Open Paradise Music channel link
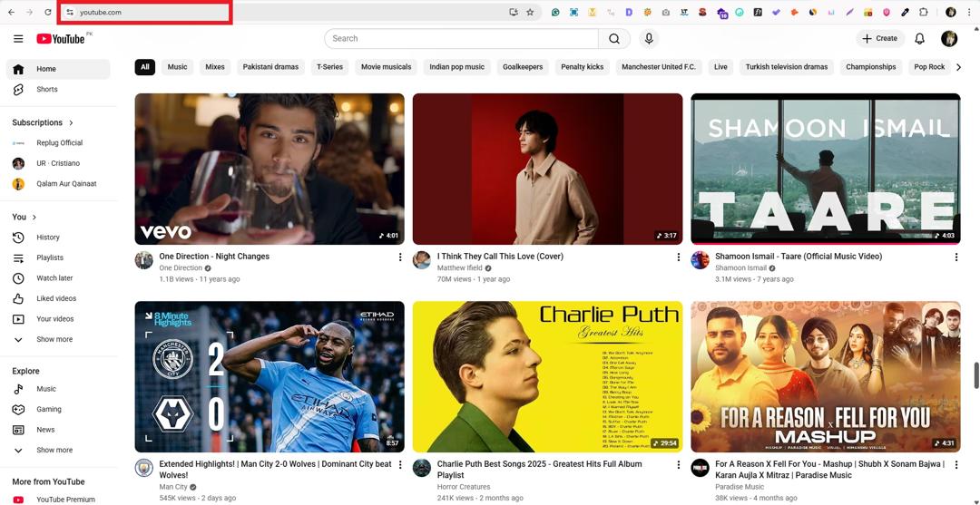This screenshot has height=505, width=980. [x=740, y=487]
